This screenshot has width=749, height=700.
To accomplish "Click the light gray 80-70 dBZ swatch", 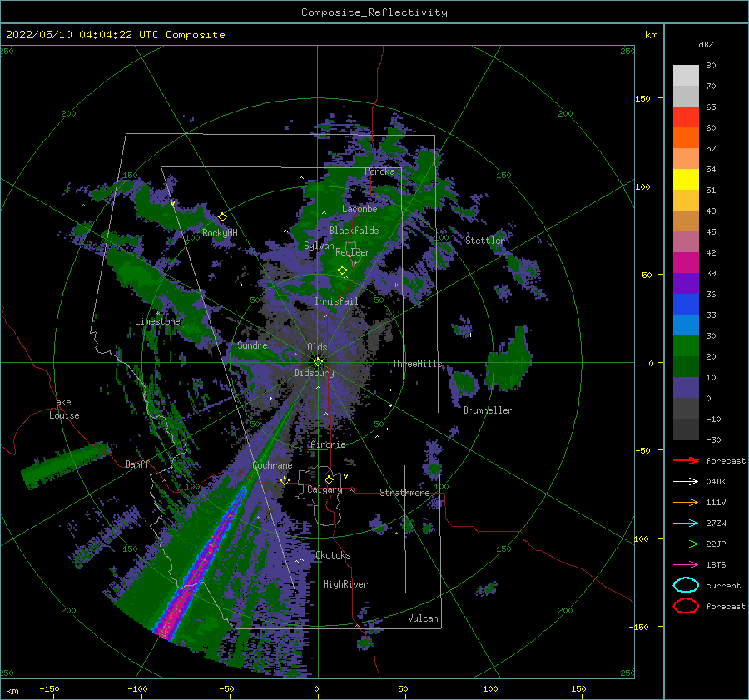I will 686,76.
